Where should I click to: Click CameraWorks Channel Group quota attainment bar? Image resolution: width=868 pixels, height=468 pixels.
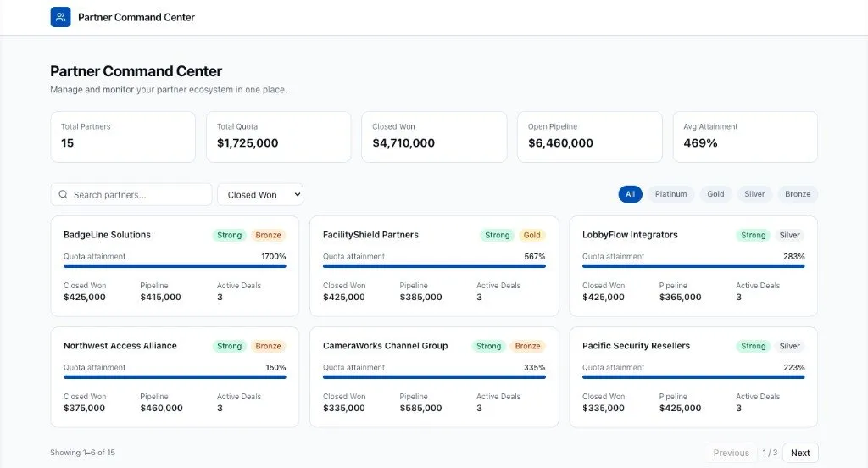434,377
